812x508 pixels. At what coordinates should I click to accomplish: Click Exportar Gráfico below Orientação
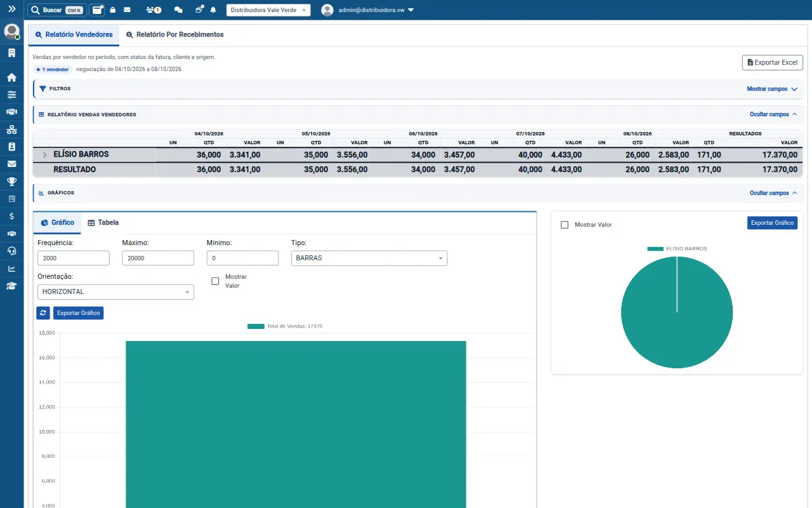[x=78, y=313]
